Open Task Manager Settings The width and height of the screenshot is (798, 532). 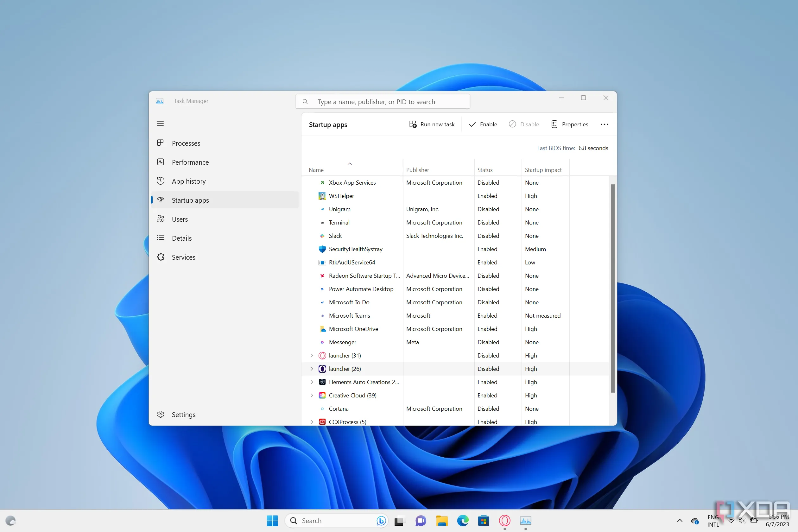click(184, 414)
